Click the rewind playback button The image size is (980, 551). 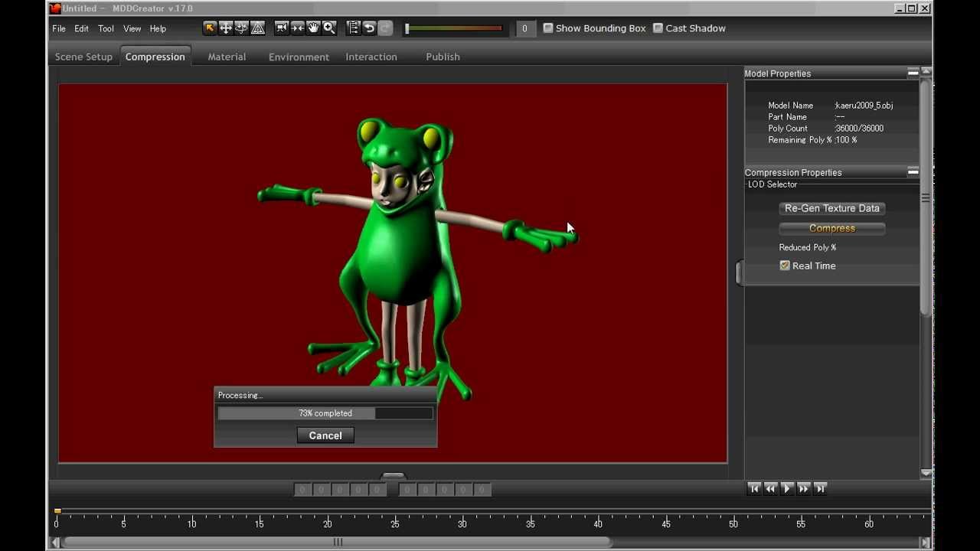click(771, 489)
